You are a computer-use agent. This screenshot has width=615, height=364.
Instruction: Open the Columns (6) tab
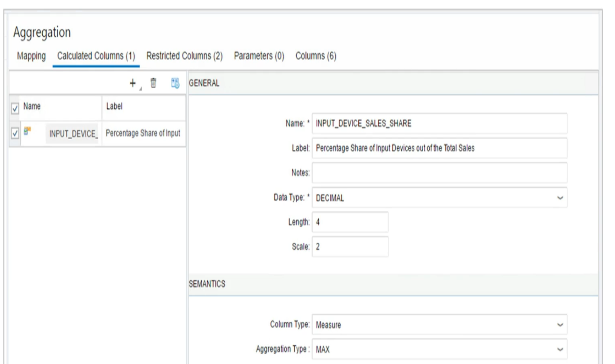(x=316, y=56)
